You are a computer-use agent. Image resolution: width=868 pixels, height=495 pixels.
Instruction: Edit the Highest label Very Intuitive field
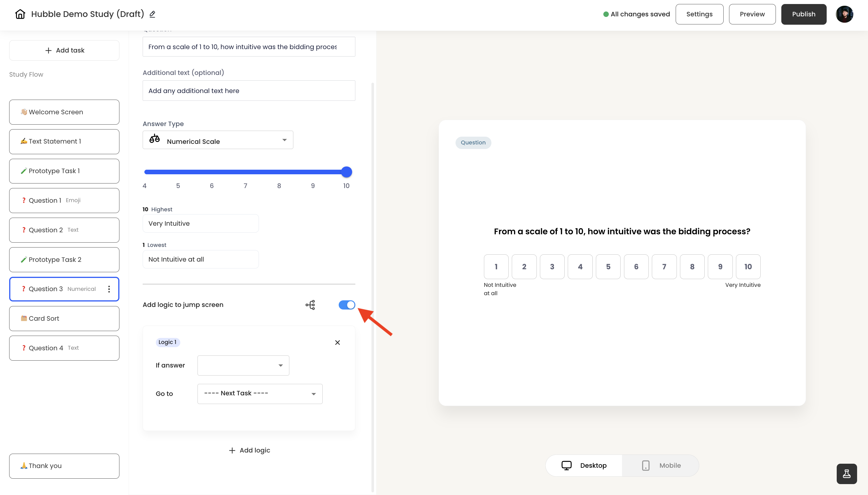(x=201, y=223)
